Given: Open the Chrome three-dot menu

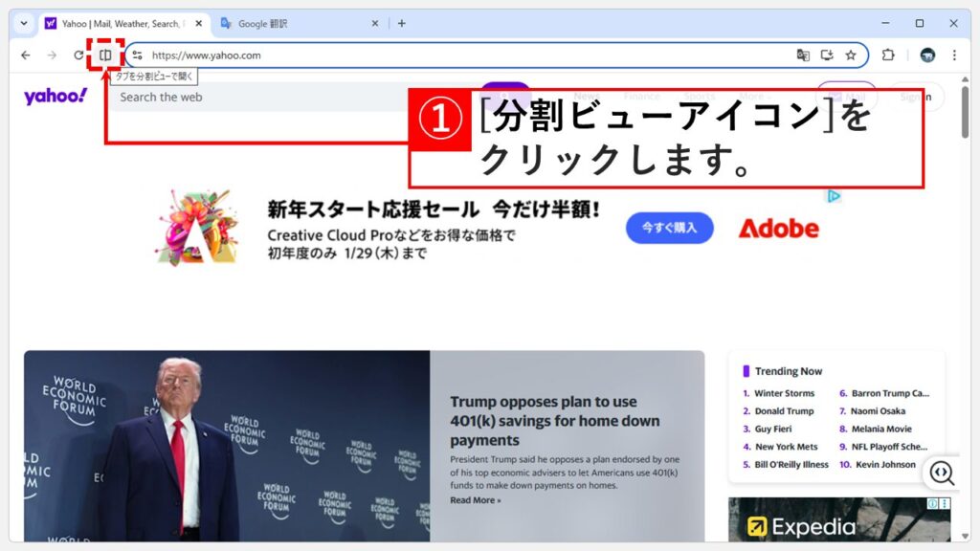Looking at the screenshot, I should (954, 55).
